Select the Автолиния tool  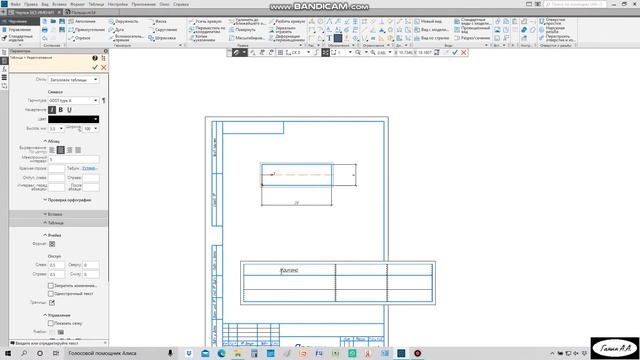click(82, 21)
